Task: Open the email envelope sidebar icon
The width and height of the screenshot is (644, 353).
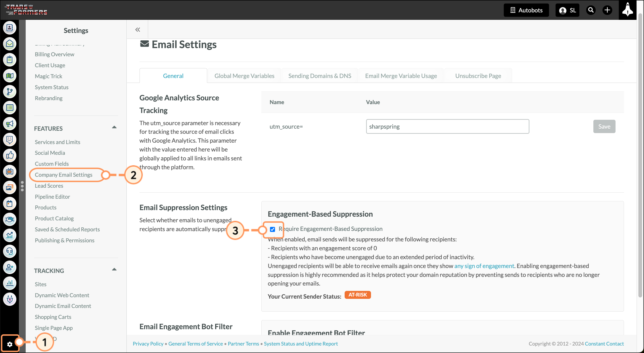Action: click(x=10, y=43)
